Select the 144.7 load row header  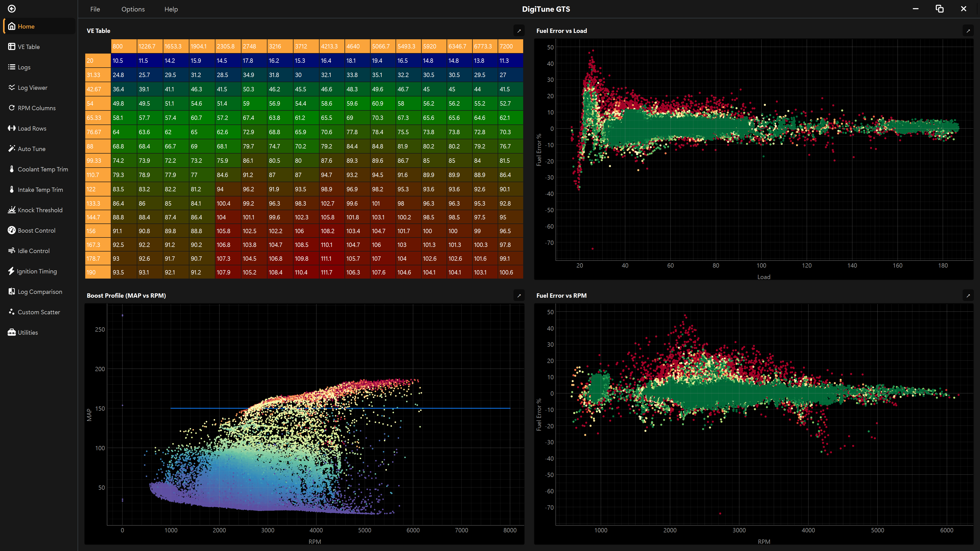[98, 217]
